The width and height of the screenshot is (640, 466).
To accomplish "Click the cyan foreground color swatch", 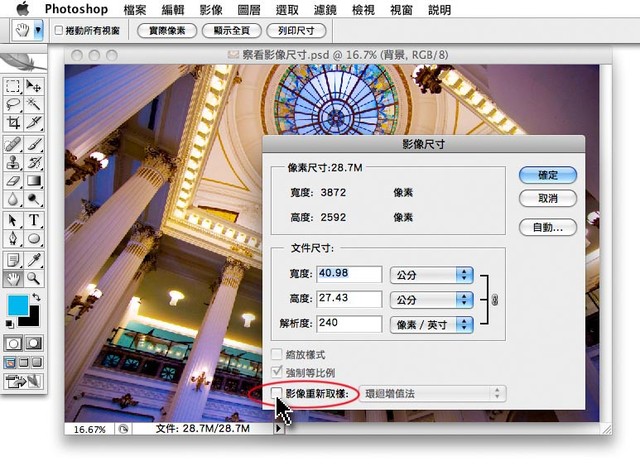I will (18, 307).
